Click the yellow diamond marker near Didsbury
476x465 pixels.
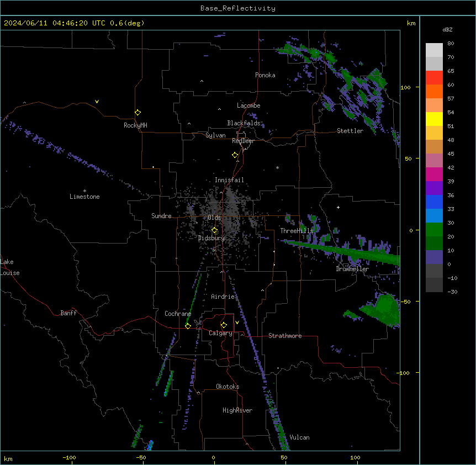coord(214,230)
